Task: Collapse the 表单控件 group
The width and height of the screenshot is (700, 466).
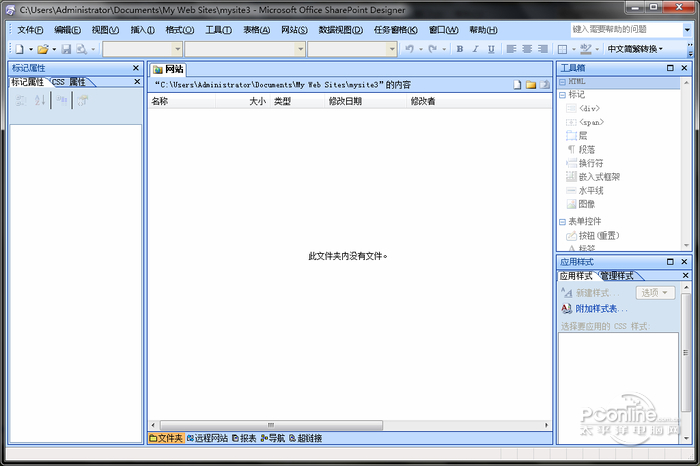Action: tap(562, 222)
